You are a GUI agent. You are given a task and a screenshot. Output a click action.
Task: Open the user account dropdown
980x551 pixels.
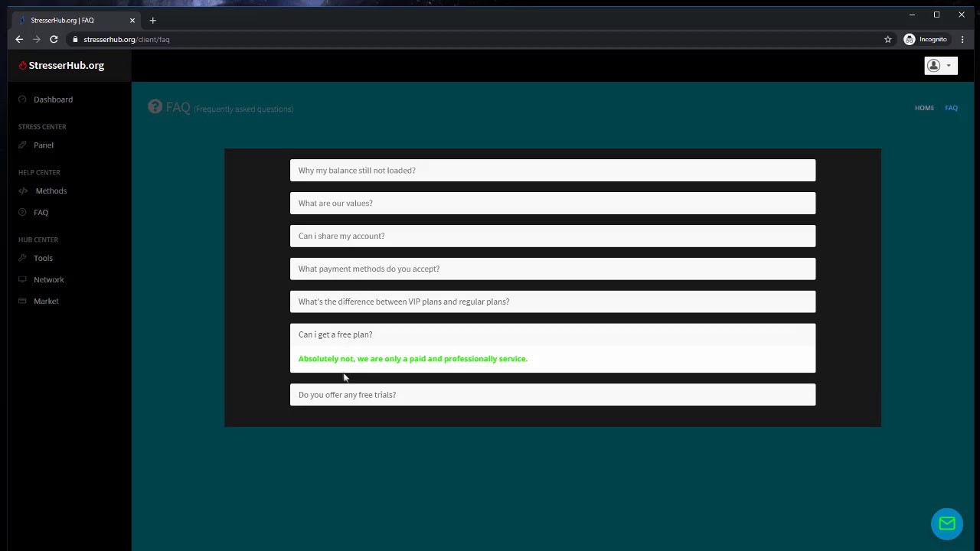point(940,66)
